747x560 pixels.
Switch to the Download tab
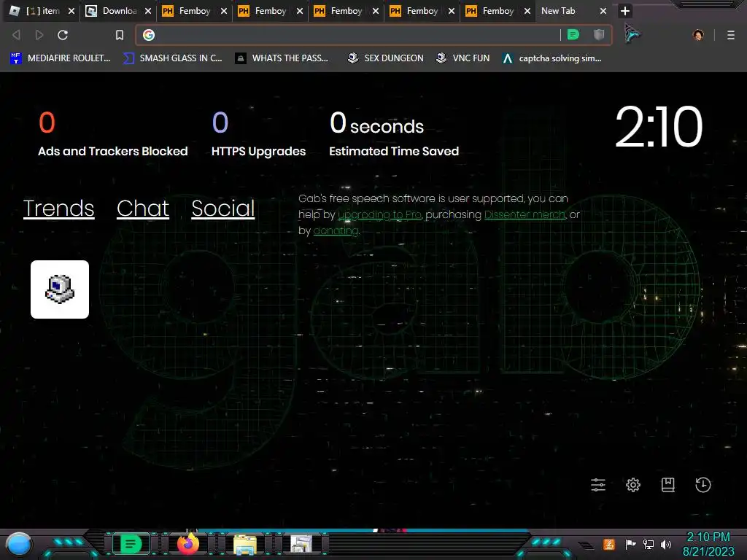(118, 11)
